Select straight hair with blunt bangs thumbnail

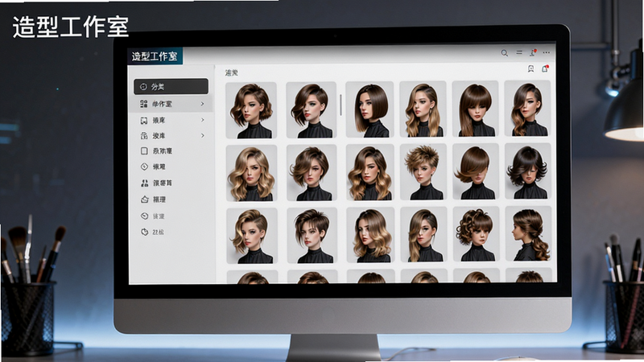tap(475, 109)
